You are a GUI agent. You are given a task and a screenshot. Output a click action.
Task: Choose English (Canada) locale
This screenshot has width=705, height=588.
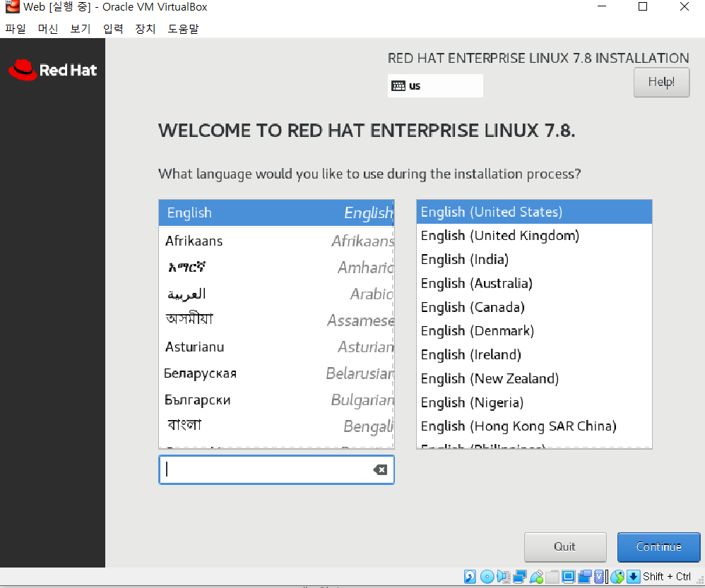click(534, 307)
